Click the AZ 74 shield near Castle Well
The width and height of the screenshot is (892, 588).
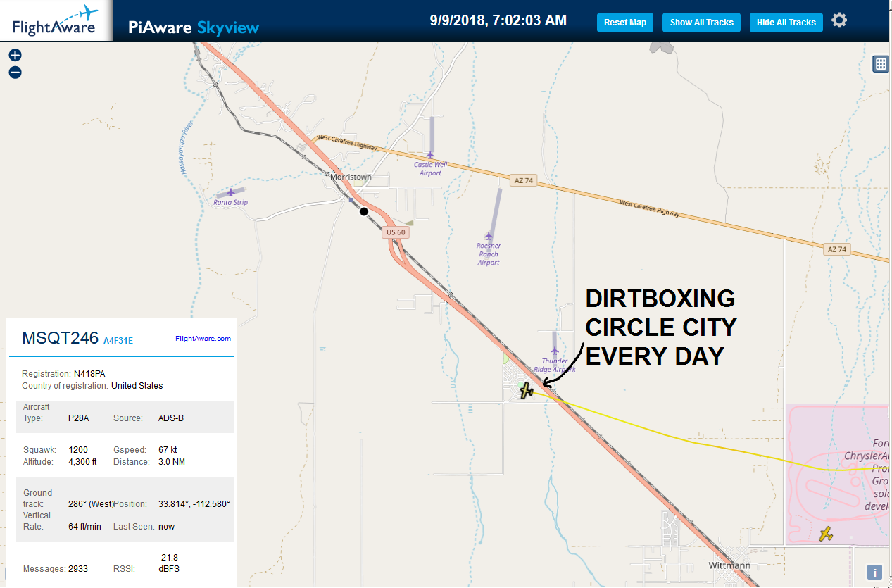click(524, 181)
